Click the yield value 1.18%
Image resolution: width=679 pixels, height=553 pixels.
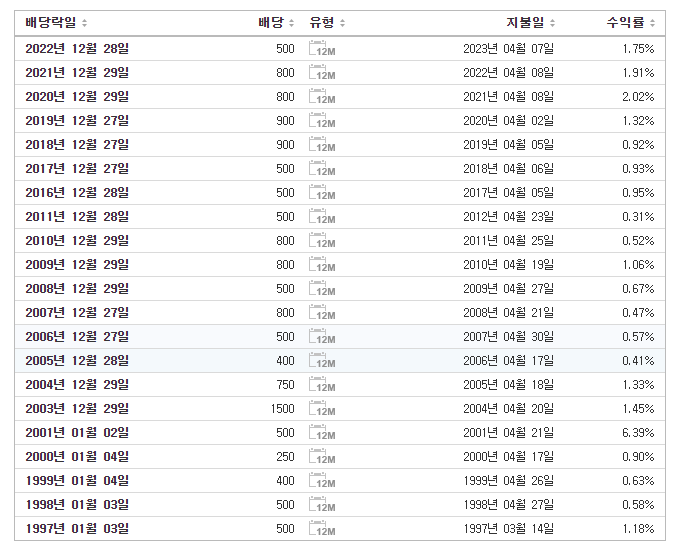coord(638,529)
